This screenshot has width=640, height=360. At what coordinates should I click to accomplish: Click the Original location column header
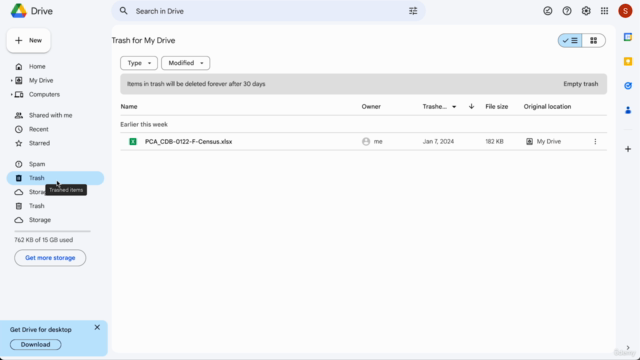click(547, 107)
